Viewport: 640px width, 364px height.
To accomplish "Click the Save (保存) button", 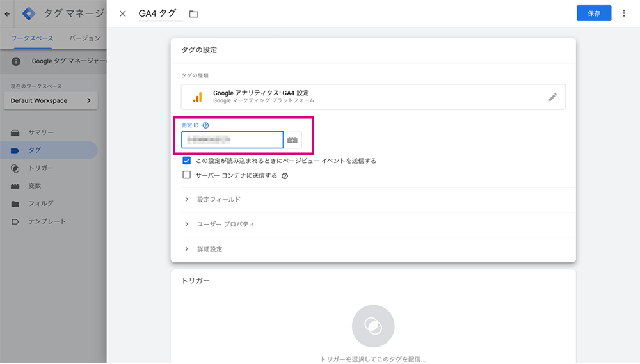I will [x=593, y=13].
